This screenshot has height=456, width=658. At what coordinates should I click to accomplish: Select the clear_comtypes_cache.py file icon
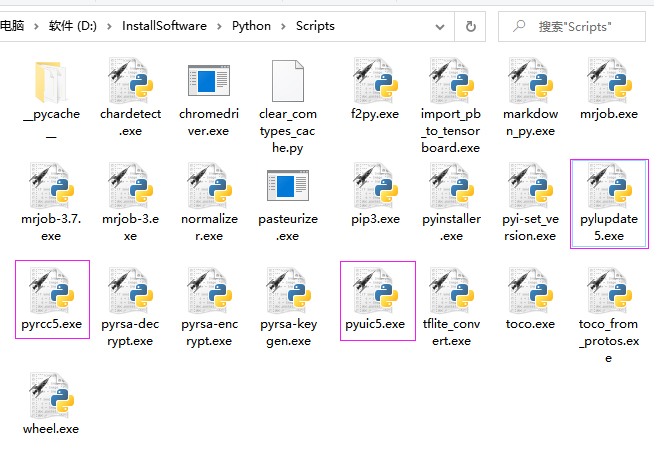click(288, 81)
